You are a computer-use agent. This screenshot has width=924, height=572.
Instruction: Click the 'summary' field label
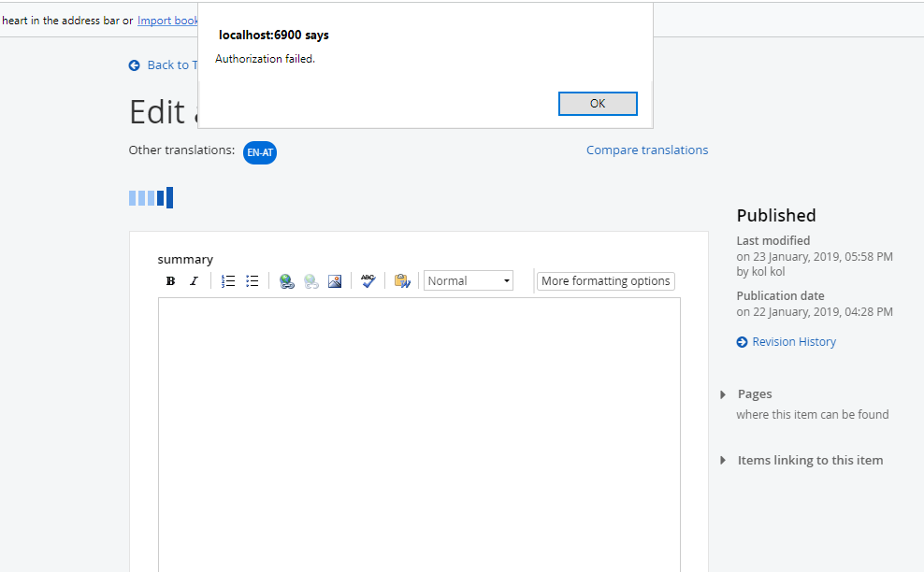[x=185, y=260]
